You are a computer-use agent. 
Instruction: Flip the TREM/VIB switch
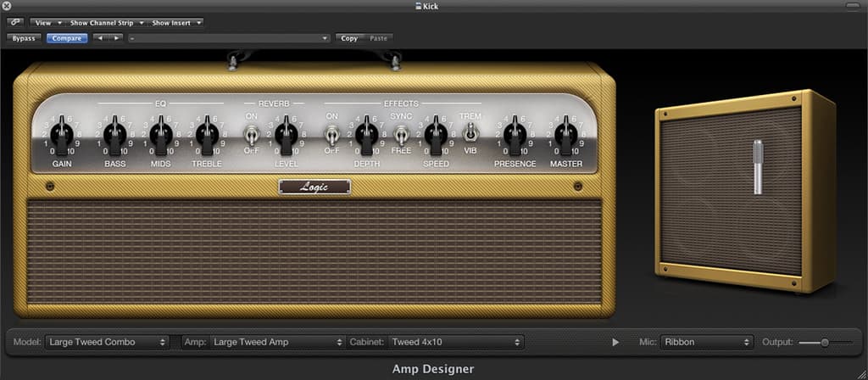(x=470, y=132)
